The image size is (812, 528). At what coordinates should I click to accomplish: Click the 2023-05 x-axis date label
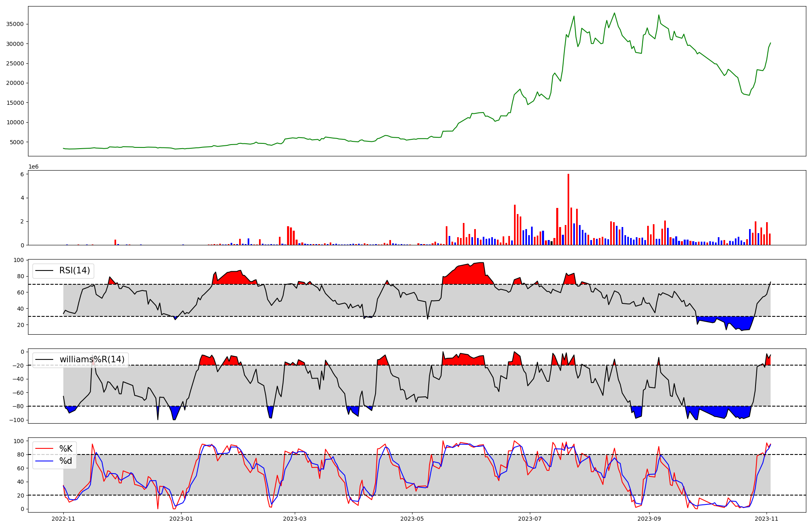click(412, 519)
